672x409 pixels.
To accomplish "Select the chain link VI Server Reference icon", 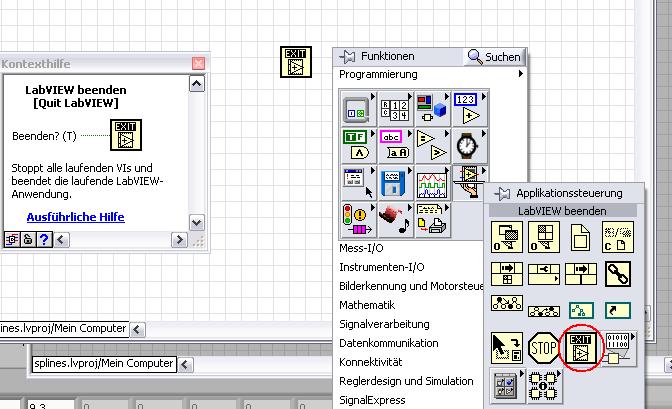I will [618, 274].
